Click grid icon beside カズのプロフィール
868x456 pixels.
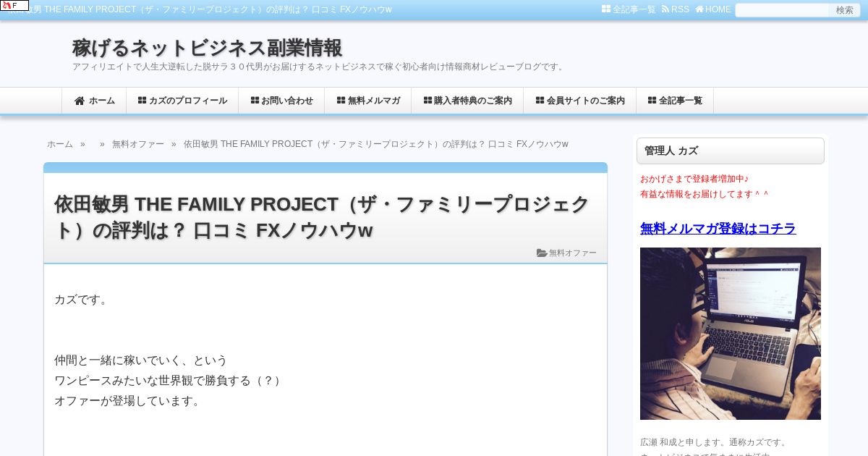tap(142, 101)
